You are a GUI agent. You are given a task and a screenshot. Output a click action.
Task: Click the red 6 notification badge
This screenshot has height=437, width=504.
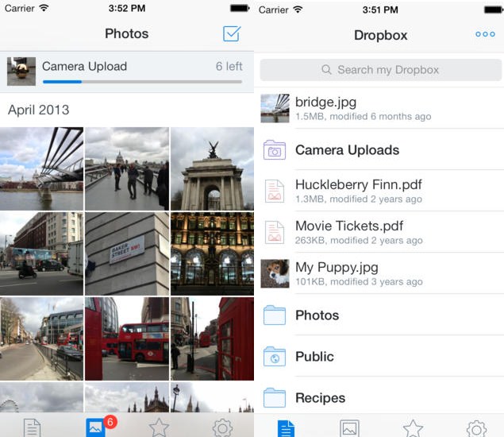[110, 422]
